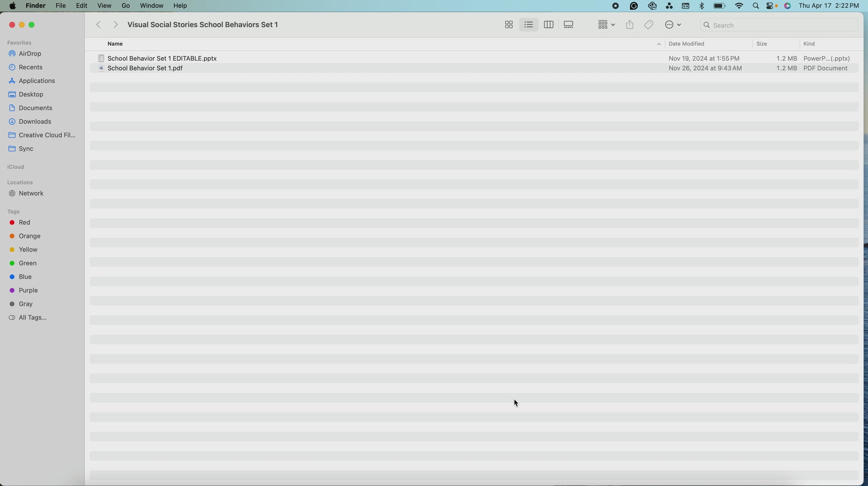
Task: Select the Purple tag
Action: coord(28,290)
